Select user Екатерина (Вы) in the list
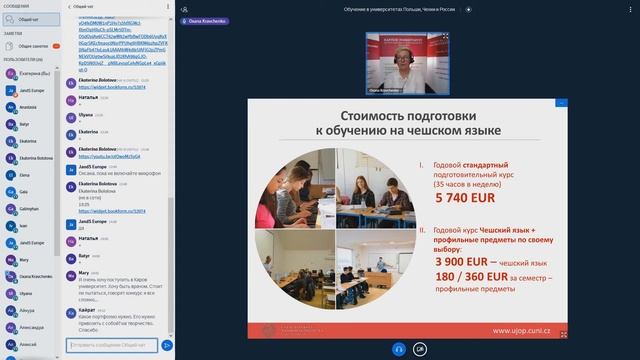The width and height of the screenshot is (640, 360). [x=29, y=73]
